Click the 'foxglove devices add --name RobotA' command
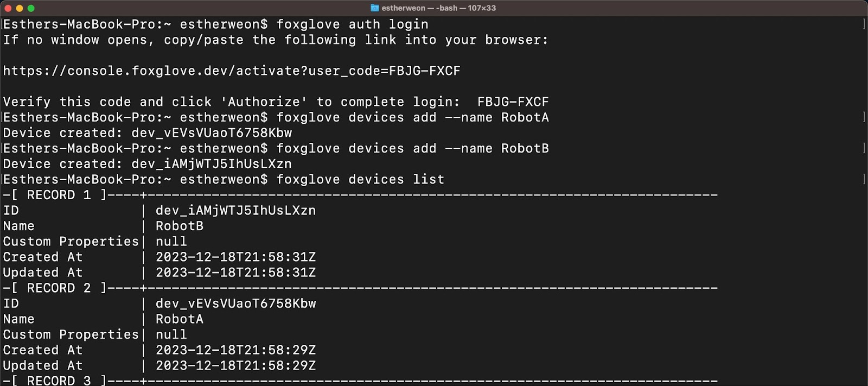This screenshot has height=386, width=868. pyautogui.click(x=413, y=117)
